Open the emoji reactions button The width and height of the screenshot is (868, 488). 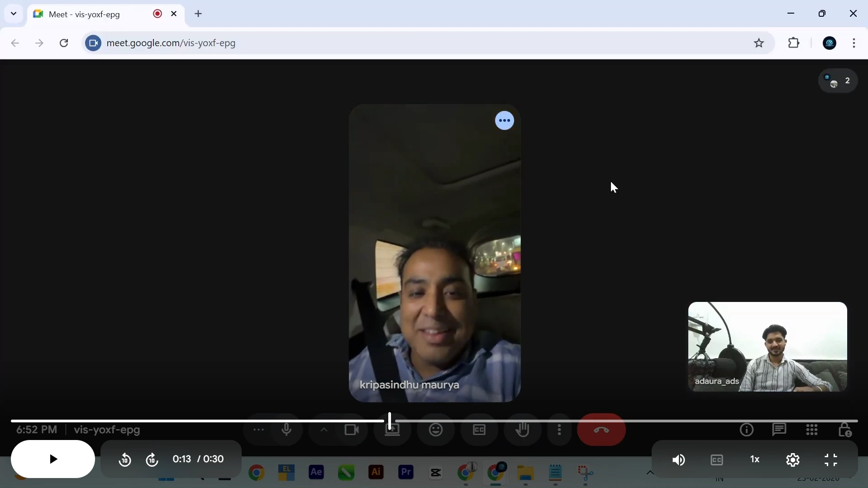click(436, 431)
